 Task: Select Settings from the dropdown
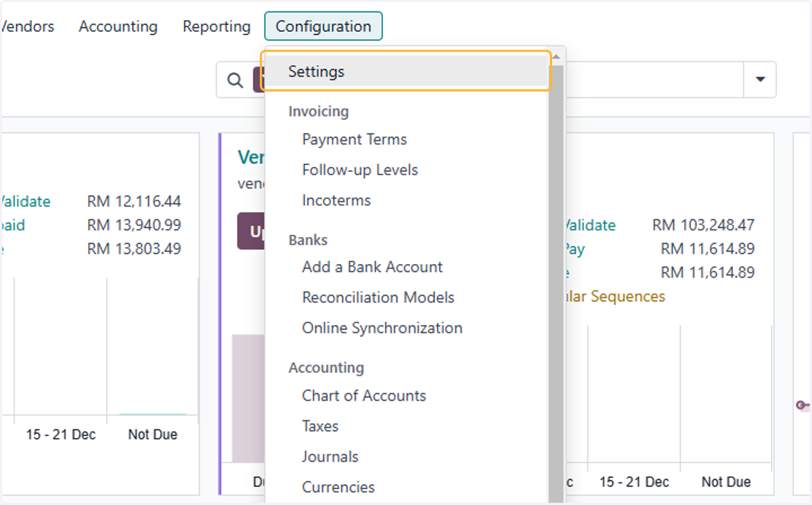[406, 71]
